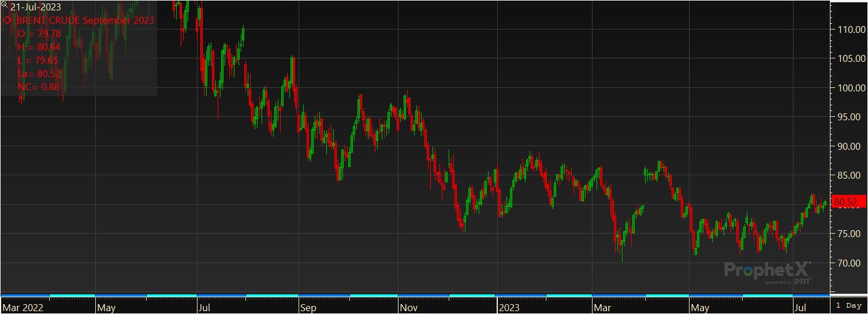
Task: Select the O = 79.78 open value
Action: 39,34
